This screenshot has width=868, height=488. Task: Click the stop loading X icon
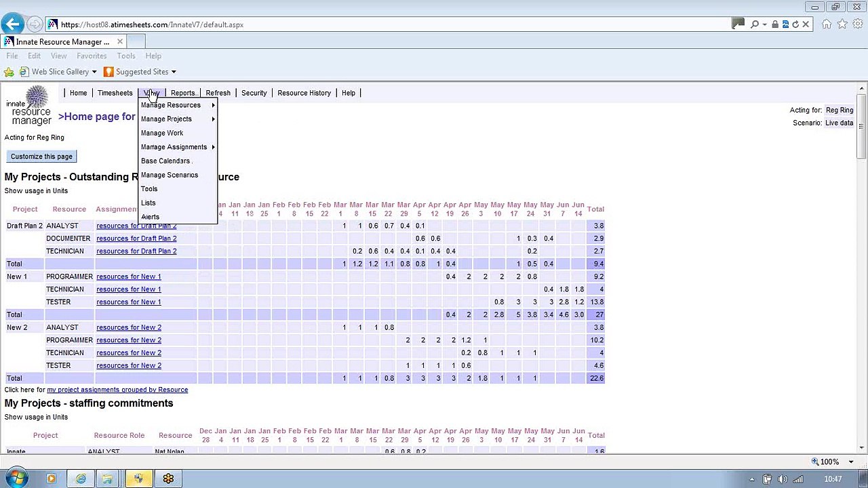coord(806,24)
